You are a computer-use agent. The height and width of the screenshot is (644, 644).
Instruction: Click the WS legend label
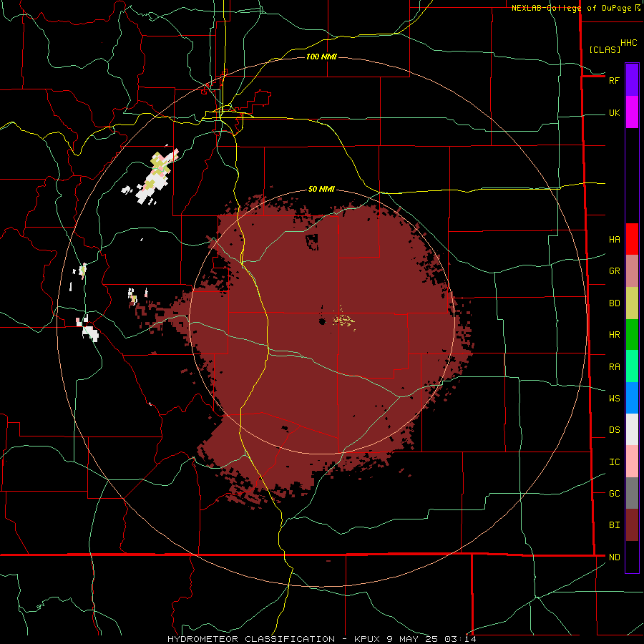click(614, 399)
